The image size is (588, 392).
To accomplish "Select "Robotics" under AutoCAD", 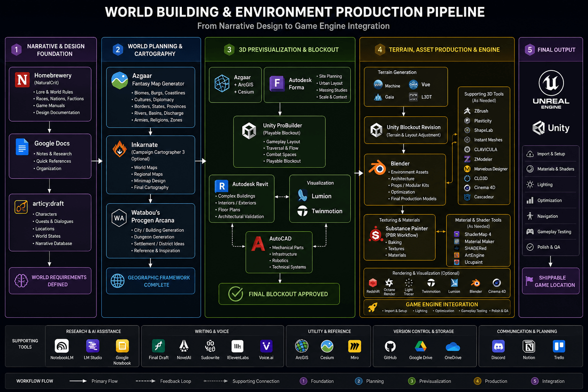I will coord(280,261).
